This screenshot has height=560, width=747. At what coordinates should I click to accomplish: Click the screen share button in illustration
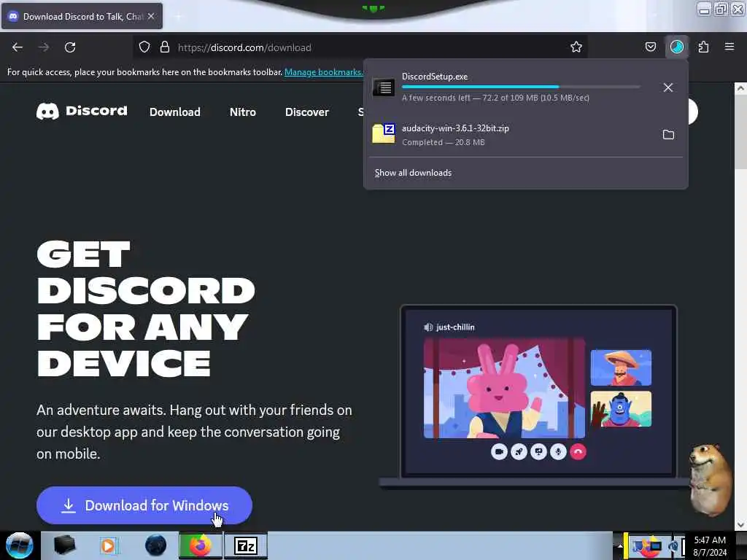538,451
